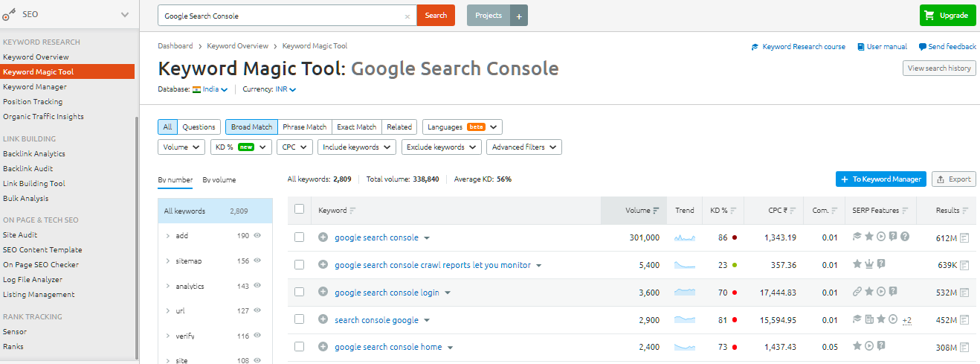Toggle eye icon for the 'add' keyword group
This screenshot has height=364, width=980.
(257, 236)
